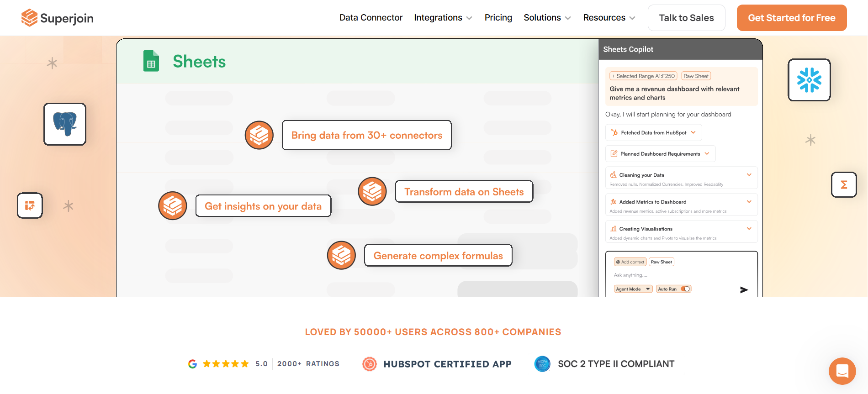
Task: Click the fx icon in Added Metrics
Action: (x=614, y=202)
